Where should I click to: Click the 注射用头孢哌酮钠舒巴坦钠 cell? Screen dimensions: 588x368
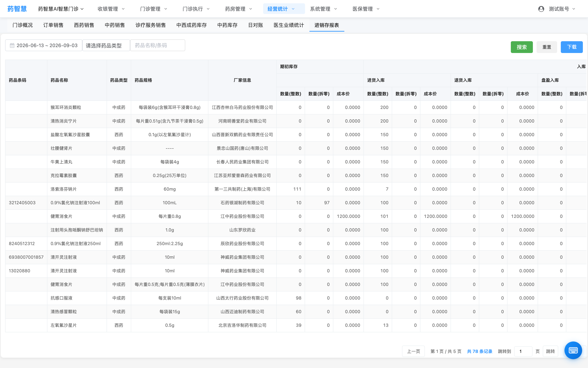pos(77,230)
